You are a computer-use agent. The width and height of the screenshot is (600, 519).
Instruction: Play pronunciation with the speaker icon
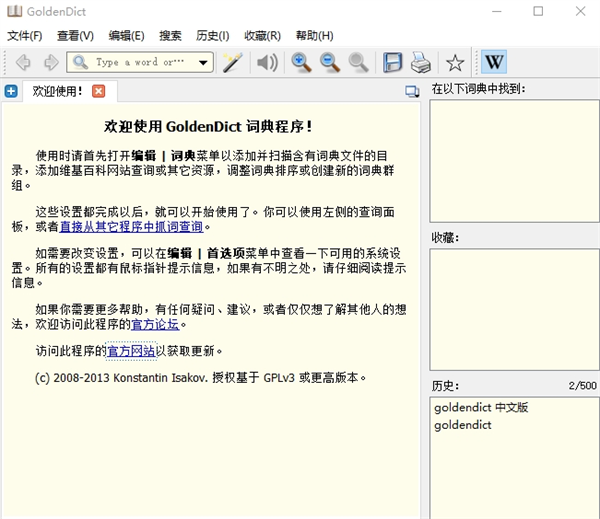(267, 62)
